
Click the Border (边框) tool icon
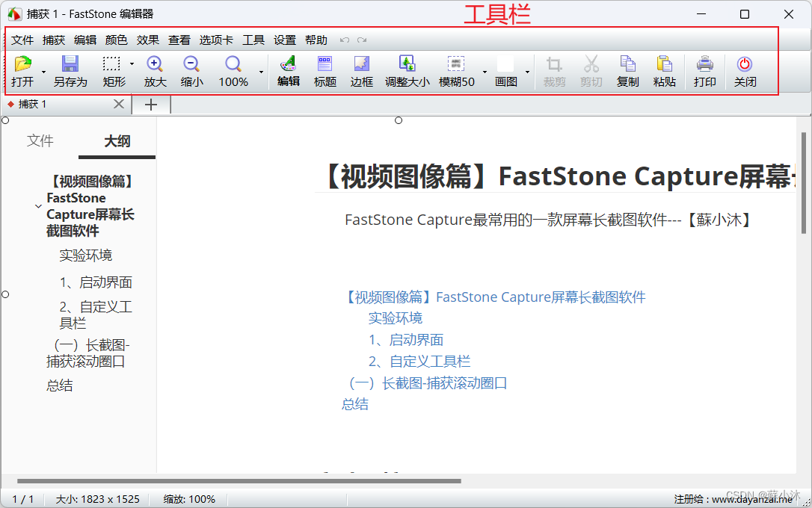[361, 64]
